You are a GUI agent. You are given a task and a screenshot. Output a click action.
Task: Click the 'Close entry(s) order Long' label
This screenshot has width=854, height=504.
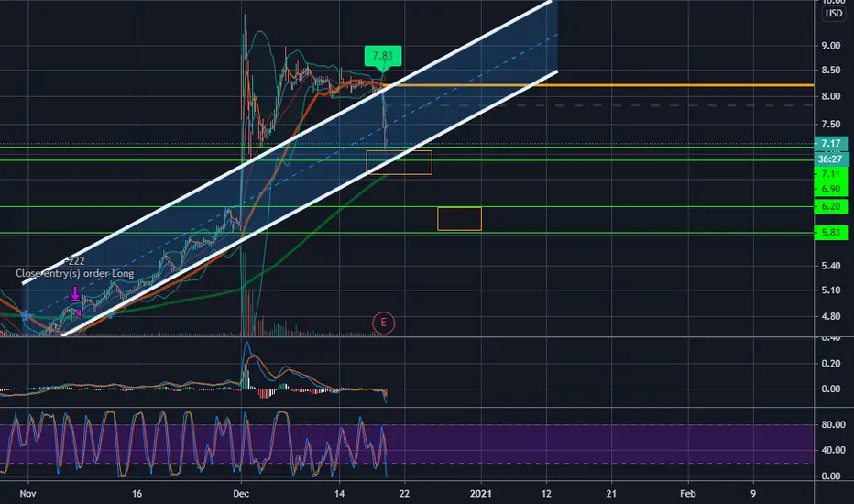click(x=74, y=273)
